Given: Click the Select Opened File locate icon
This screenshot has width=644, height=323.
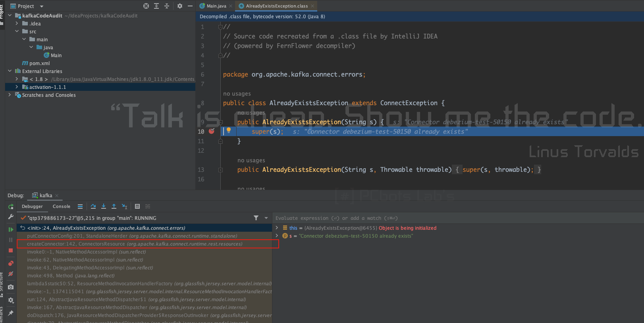Looking at the screenshot, I should pos(146,6).
